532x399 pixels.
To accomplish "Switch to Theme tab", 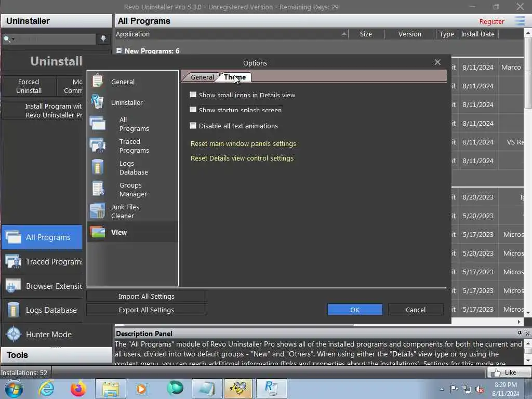I will click(x=235, y=77).
